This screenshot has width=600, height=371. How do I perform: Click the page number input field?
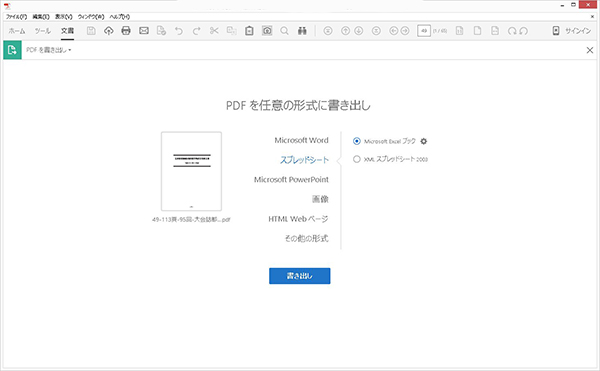click(x=424, y=31)
